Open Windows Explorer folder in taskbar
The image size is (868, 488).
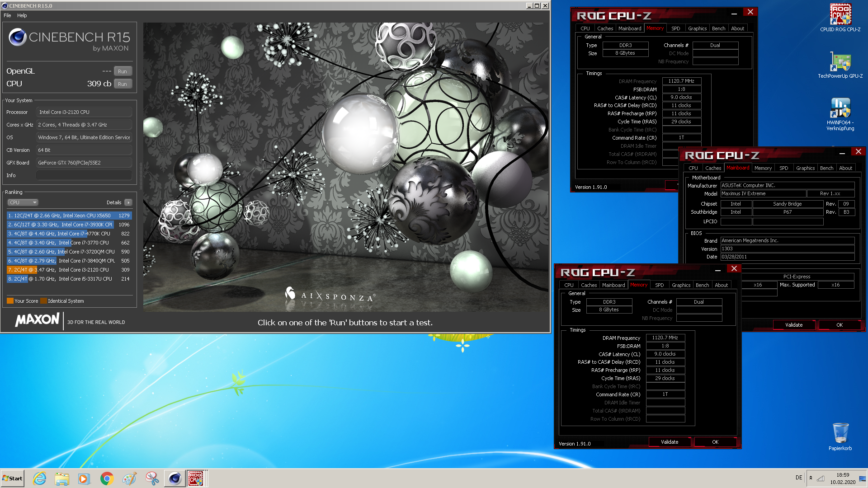[62, 479]
